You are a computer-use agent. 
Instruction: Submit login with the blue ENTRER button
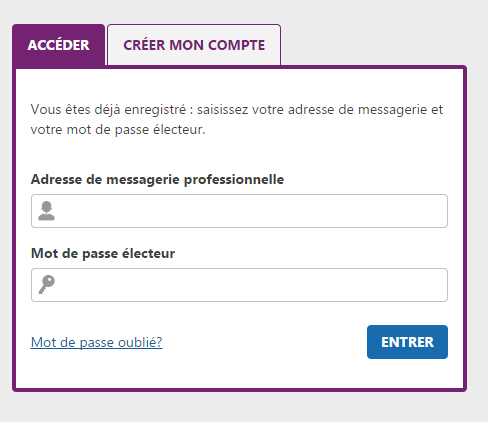[407, 342]
